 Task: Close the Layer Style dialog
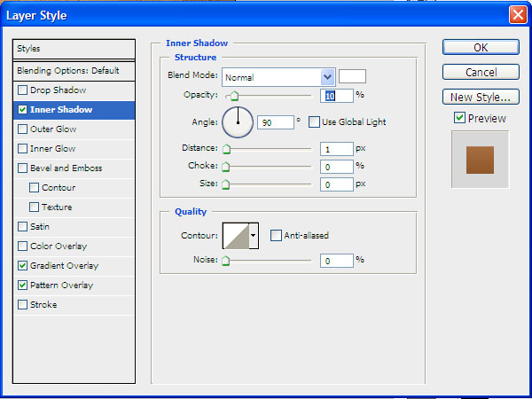tap(517, 15)
